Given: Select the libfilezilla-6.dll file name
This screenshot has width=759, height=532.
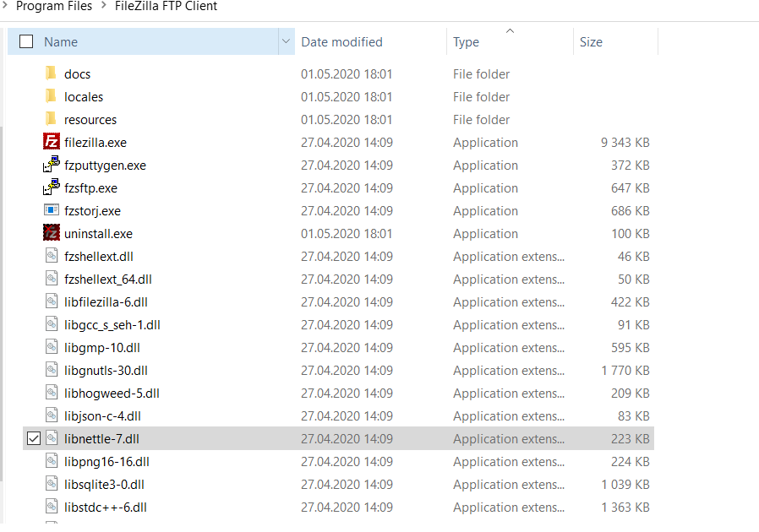Looking at the screenshot, I should coord(106,301).
